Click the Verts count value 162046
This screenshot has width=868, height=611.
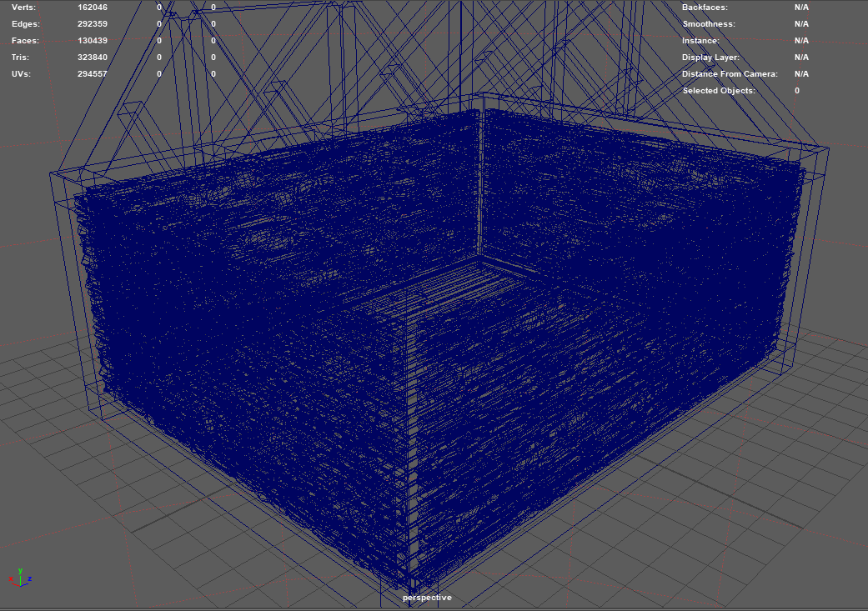tap(92, 7)
